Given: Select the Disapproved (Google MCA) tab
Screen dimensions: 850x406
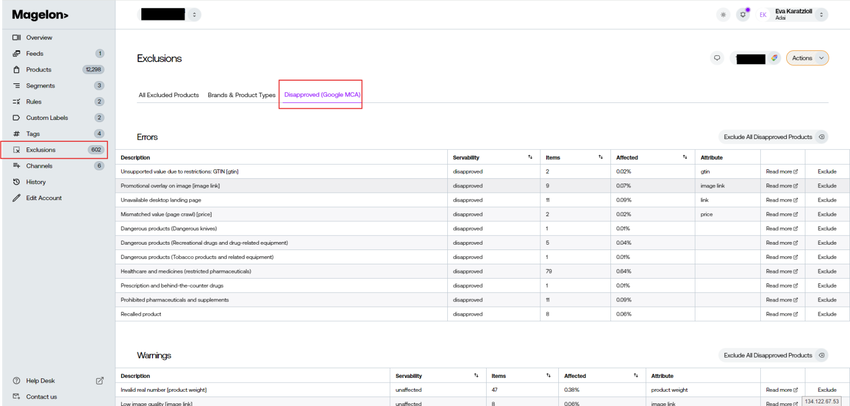Looking at the screenshot, I should click(x=322, y=95).
